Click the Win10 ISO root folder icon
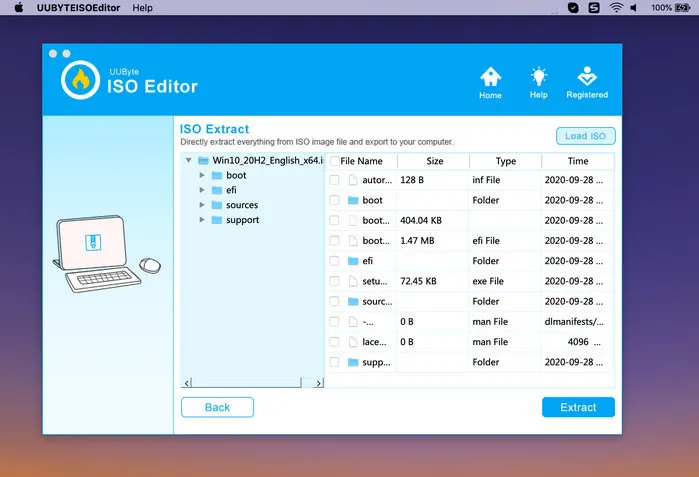The image size is (699, 477). [203, 160]
